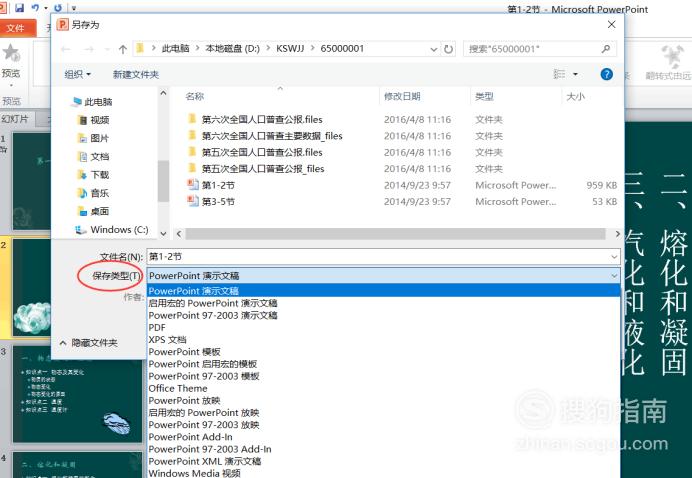This screenshot has height=478, width=692.
Task: Sort files by 修改日期 column header
Action: coord(402,96)
